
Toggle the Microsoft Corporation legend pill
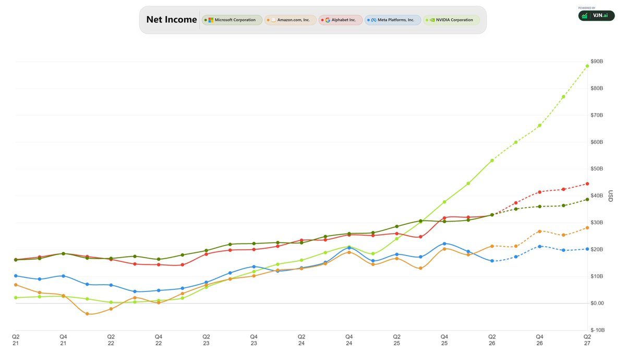click(x=232, y=20)
